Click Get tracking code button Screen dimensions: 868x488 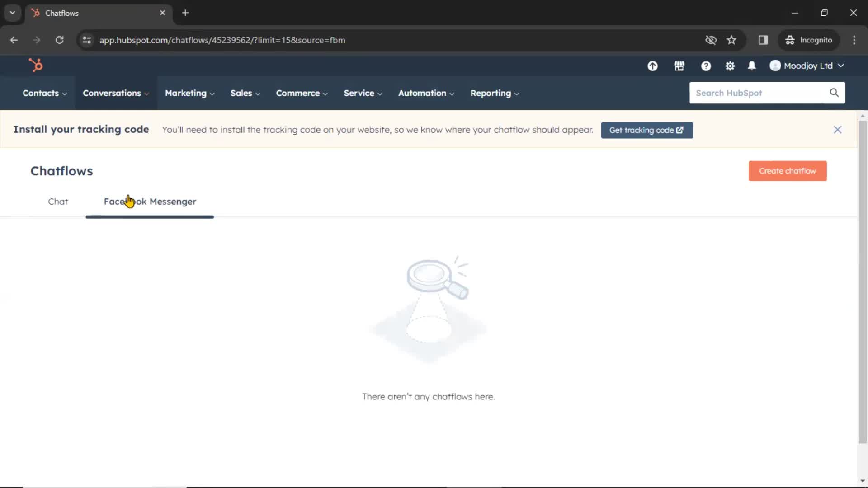[x=647, y=130]
